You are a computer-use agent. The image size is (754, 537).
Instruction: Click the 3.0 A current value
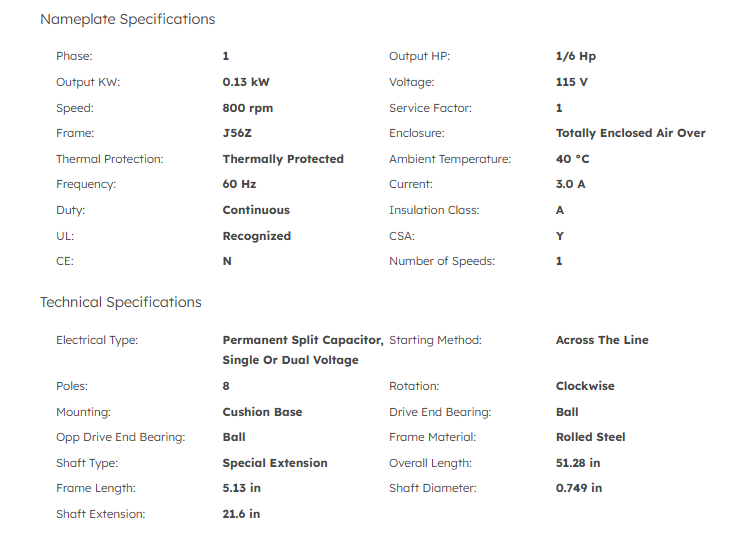(x=570, y=184)
